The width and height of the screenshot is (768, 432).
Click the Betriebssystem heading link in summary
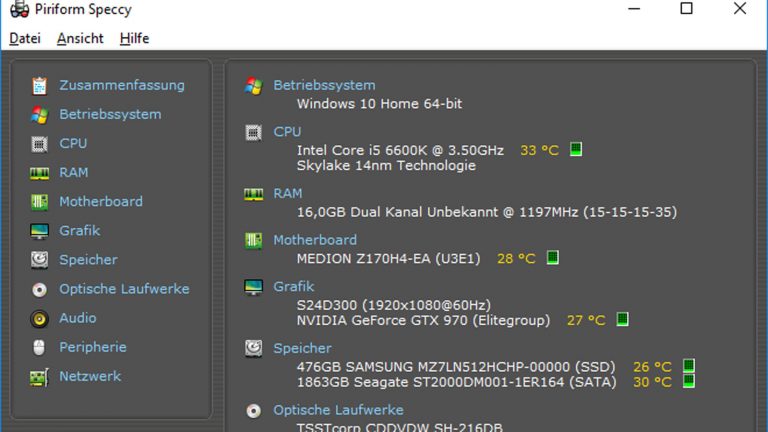click(x=324, y=85)
